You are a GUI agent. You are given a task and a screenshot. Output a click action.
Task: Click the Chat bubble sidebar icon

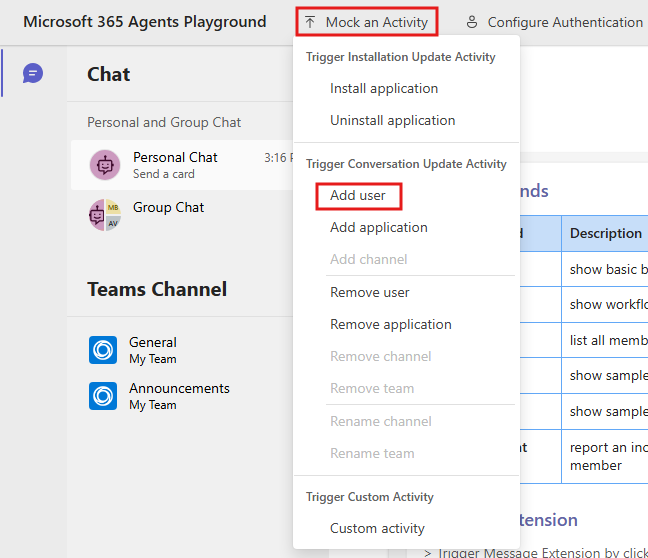tap(33, 73)
